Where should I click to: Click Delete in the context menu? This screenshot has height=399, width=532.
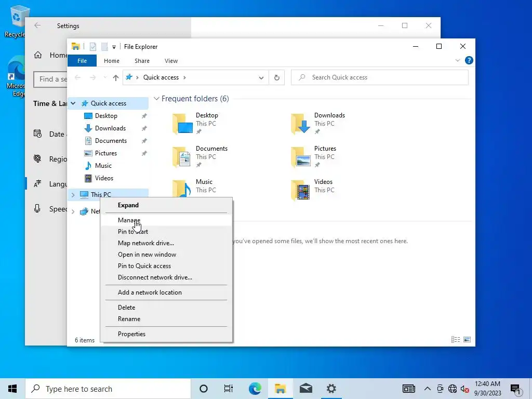pos(166,308)
